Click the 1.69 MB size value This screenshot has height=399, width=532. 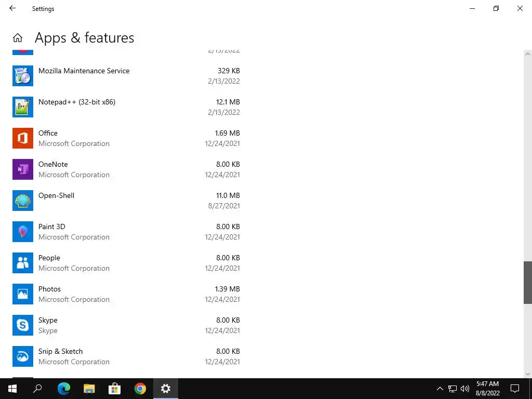228,134
